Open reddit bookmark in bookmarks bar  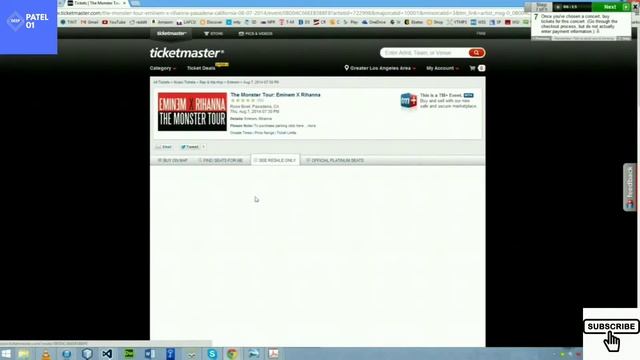tap(138, 22)
